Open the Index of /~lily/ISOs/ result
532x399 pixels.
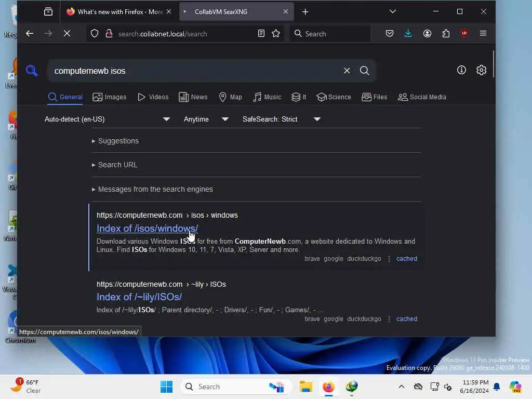coord(139,297)
